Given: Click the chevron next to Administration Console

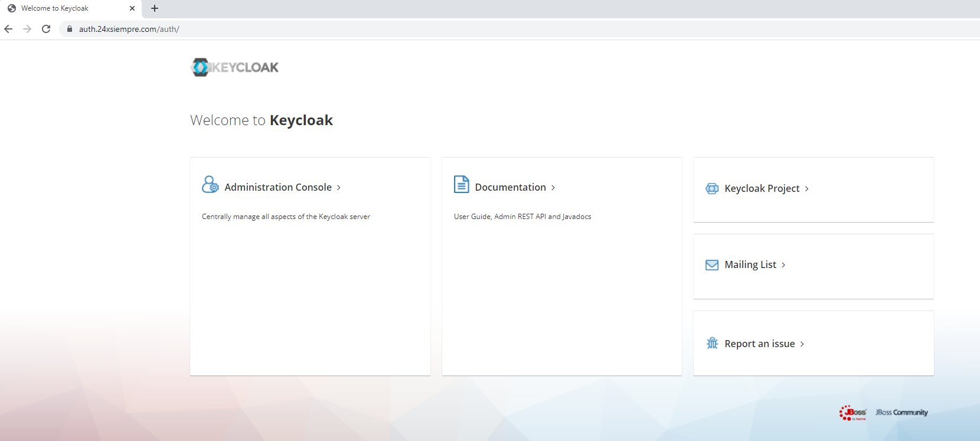Looking at the screenshot, I should point(338,188).
